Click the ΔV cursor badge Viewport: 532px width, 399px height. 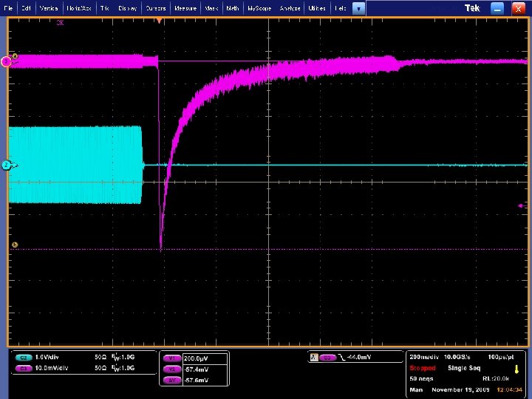pos(172,381)
